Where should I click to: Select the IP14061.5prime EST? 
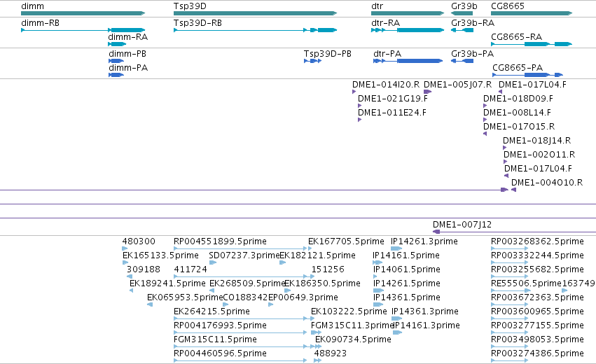(375, 276)
